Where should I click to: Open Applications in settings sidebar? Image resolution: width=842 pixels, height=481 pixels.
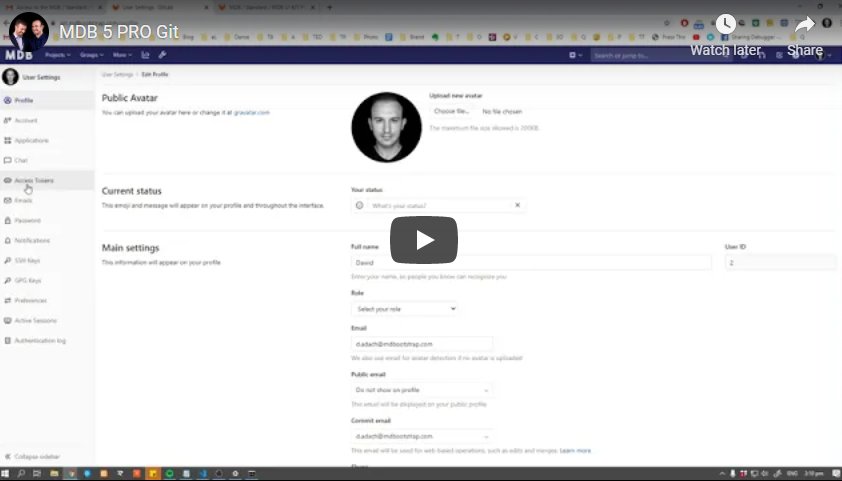47,140
